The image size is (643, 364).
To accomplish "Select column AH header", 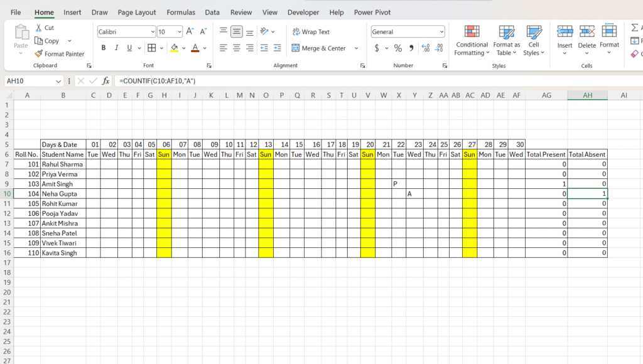I will (587, 95).
